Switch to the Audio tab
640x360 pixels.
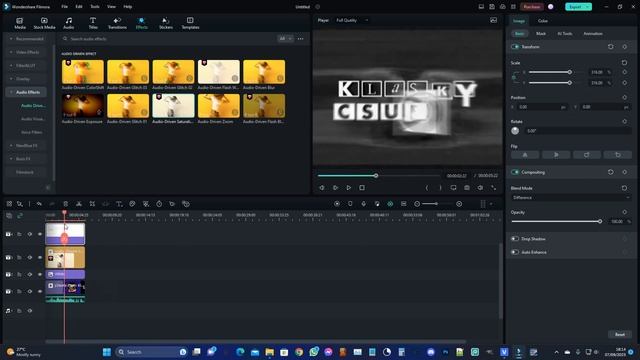69,23
